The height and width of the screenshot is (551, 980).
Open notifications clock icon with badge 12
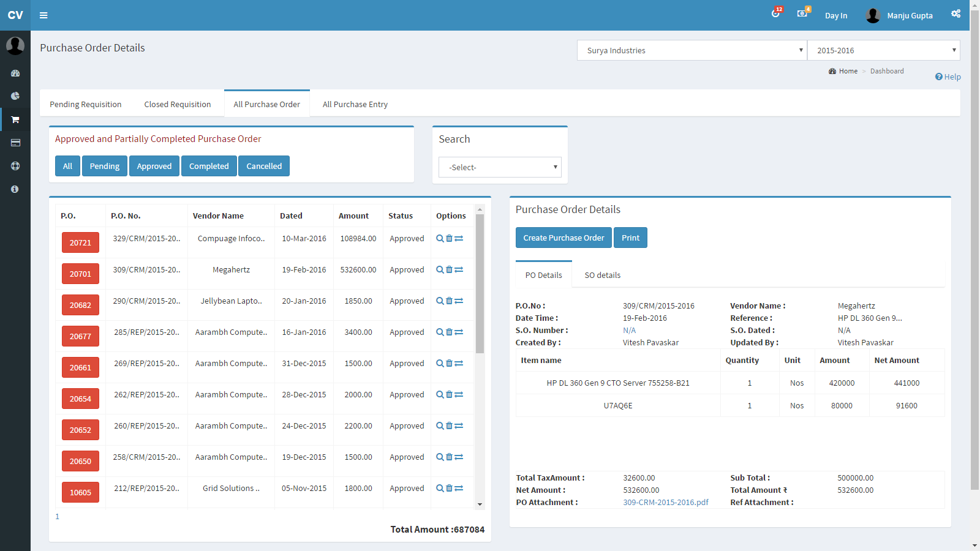(x=776, y=13)
